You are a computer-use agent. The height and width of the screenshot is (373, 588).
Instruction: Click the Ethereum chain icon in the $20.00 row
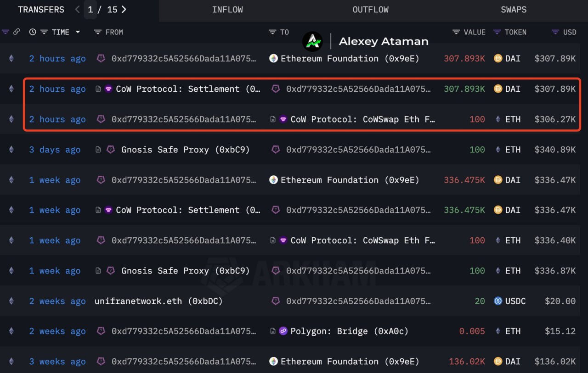tap(11, 301)
